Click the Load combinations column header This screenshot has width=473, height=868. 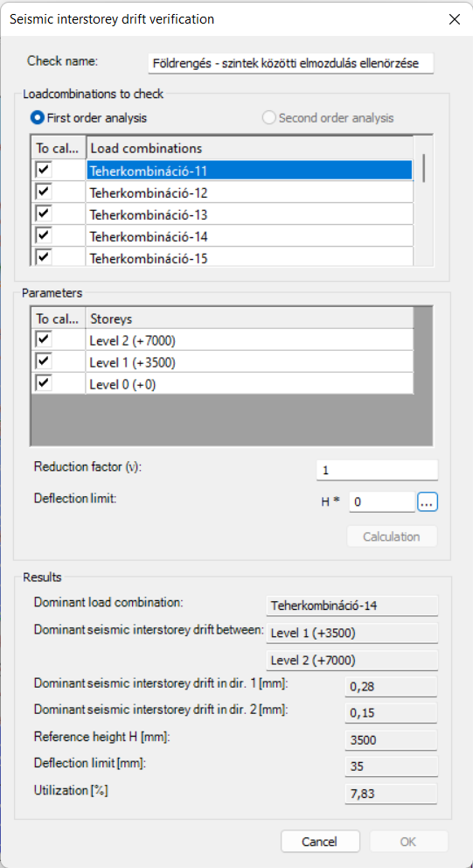(249, 149)
